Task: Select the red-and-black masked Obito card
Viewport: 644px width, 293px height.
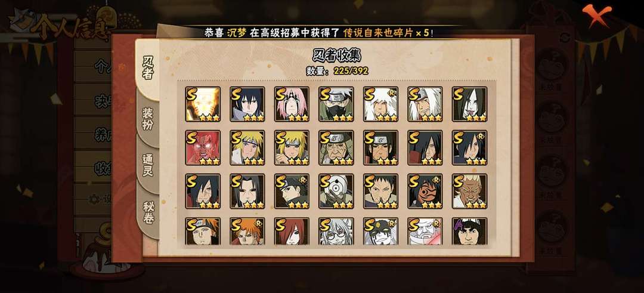Action: coord(425,192)
